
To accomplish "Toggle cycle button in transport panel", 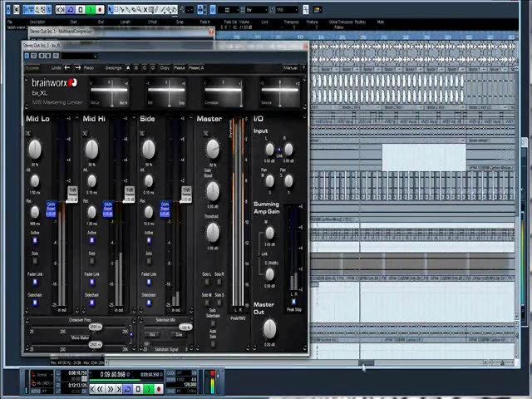I will (128, 389).
